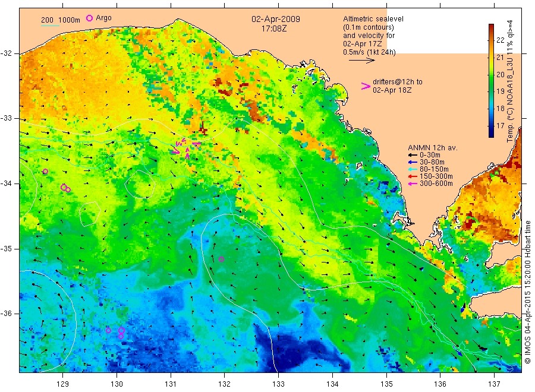Click the latitude axis label '-32'
535x392 pixels.
[x=6, y=54]
